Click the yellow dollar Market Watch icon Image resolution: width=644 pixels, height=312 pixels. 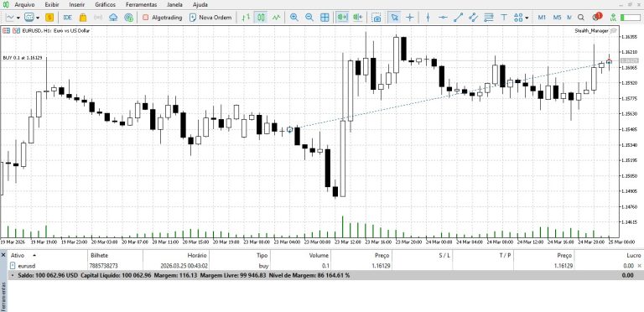coord(49,18)
